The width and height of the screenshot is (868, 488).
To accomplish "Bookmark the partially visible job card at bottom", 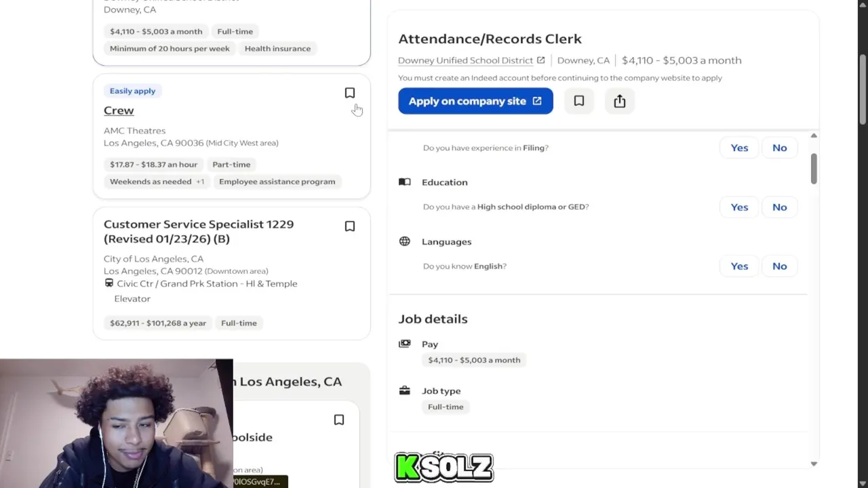I will pos(339,420).
